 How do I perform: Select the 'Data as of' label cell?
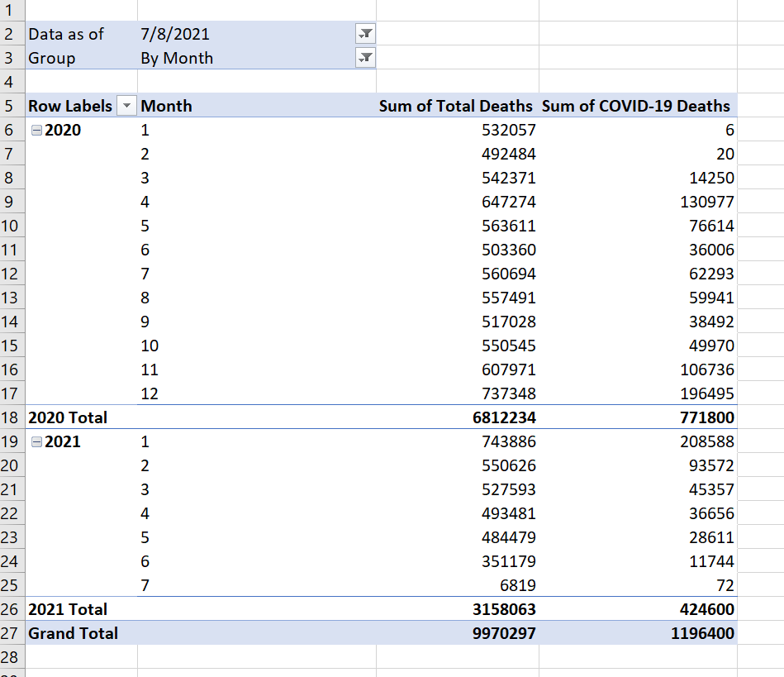(x=82, y=34)
